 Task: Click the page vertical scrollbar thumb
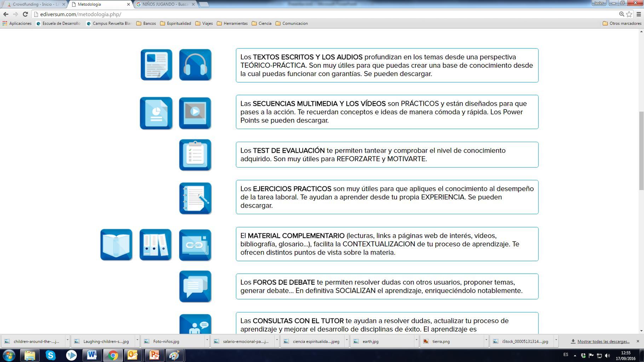click(x=641, y=151)
